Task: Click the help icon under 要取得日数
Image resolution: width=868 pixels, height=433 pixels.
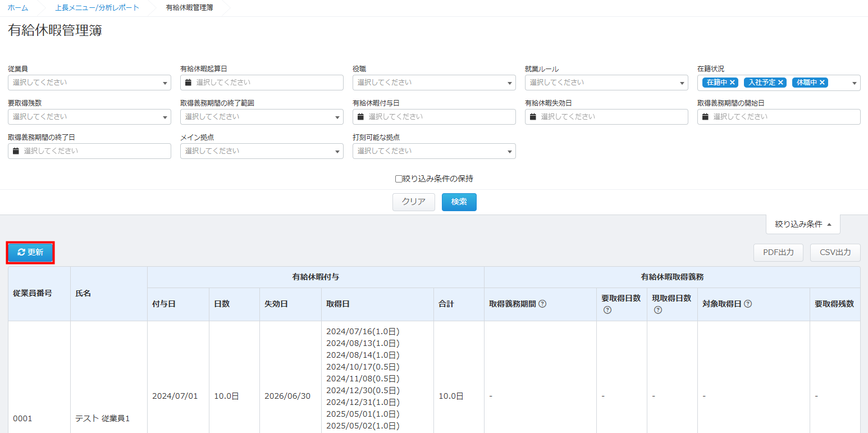Action: tap(607, 310)
